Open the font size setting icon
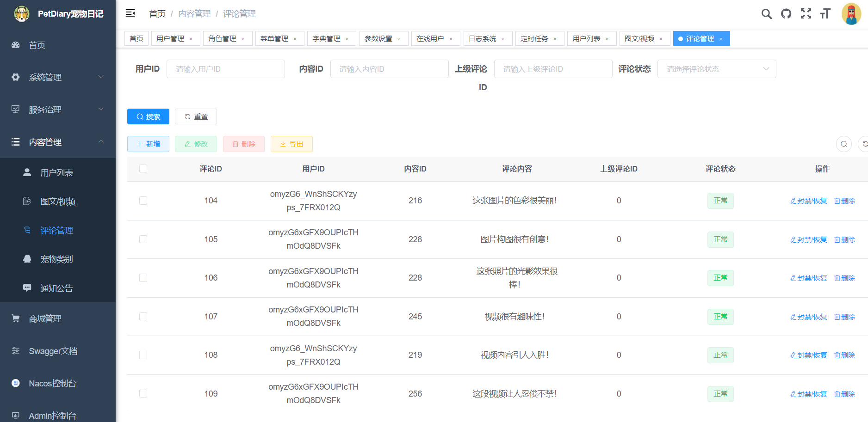 click(x=825, y=14)
